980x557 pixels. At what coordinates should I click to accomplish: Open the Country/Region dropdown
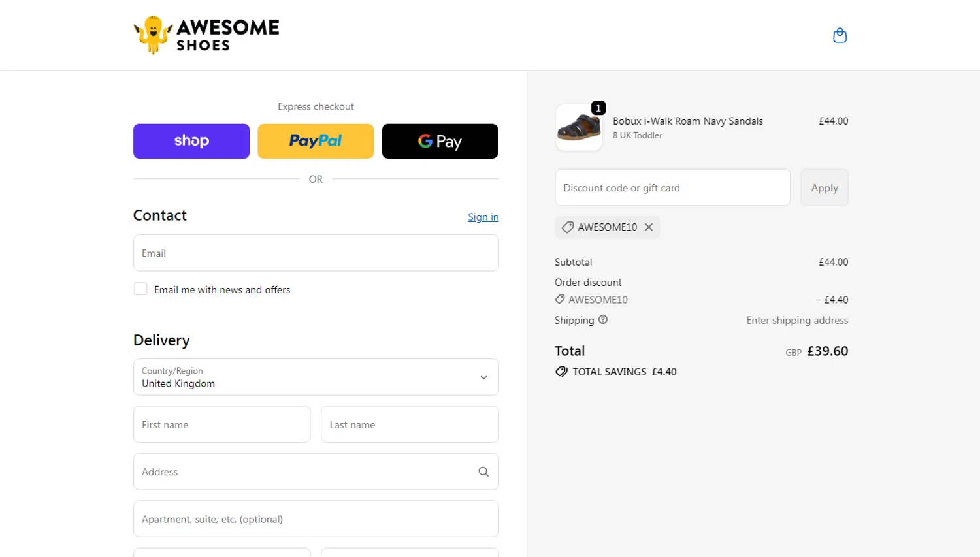point(316,377)
